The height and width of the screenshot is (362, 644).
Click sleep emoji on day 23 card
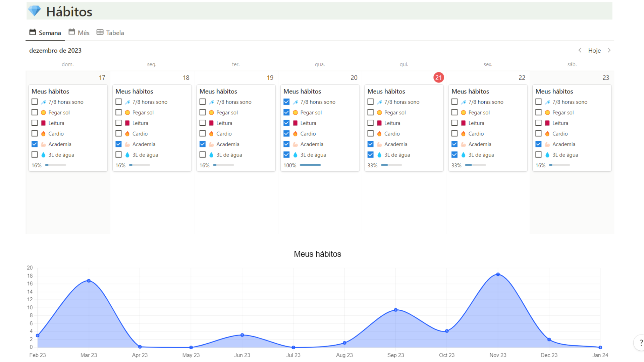pyautogui.click(x=547, y=102)
